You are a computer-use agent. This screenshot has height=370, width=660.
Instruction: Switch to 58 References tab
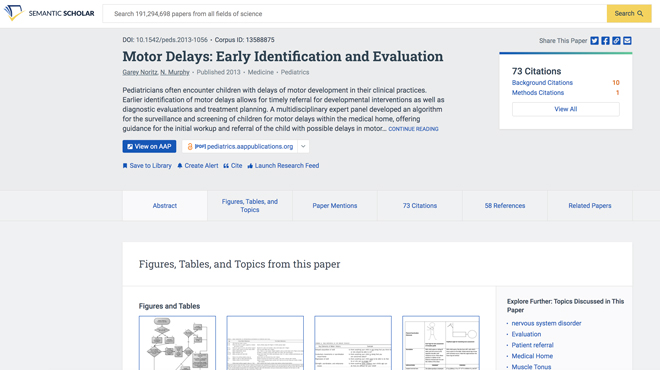pyautogui.click(x=505, y=205)
